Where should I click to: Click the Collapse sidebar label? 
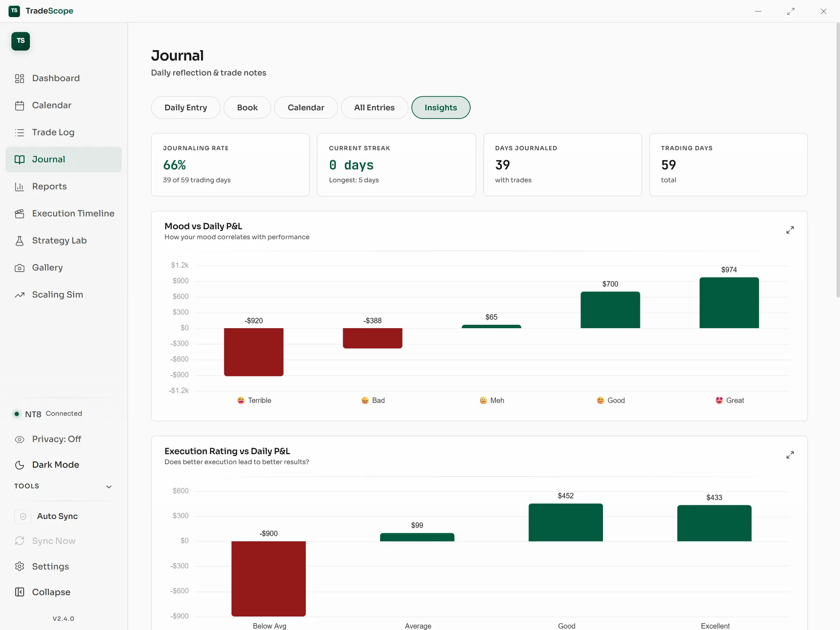[x=51, y=592]
